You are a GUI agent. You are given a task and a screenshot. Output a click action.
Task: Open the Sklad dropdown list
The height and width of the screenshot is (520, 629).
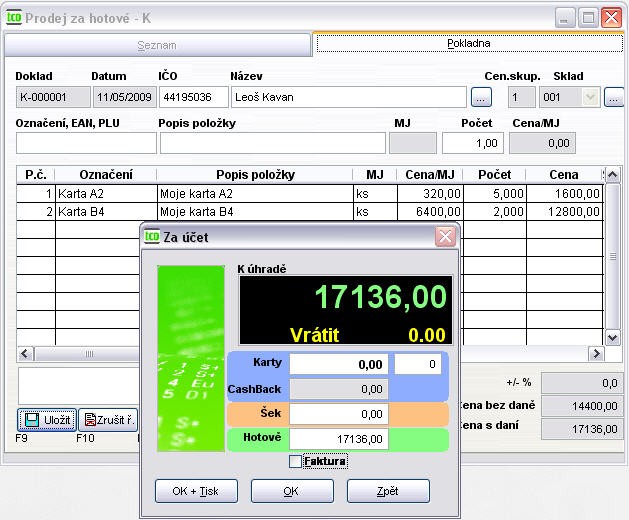click(x=590, y=97)
